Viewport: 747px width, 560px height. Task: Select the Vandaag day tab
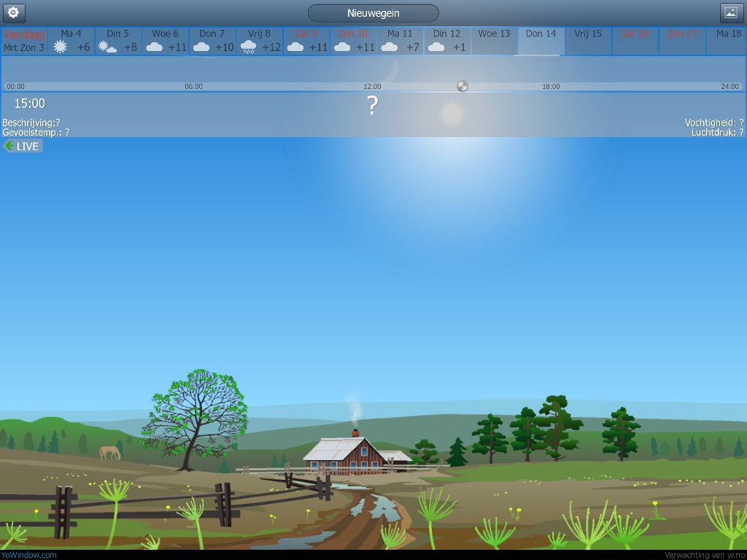(x=24, y=41)
